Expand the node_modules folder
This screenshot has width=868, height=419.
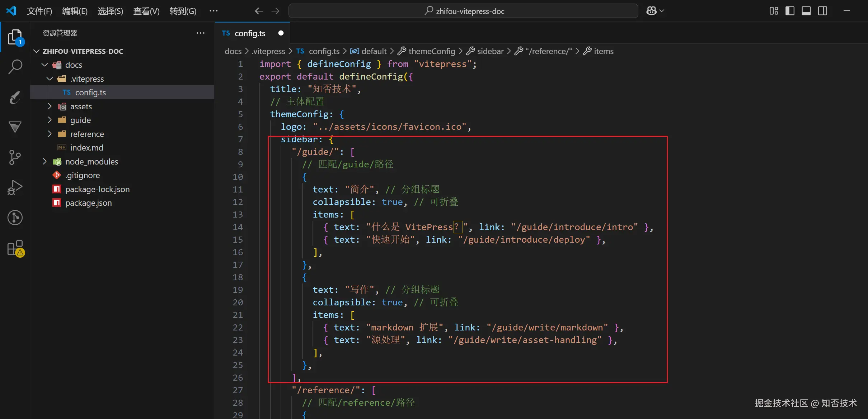pos(92,162)
